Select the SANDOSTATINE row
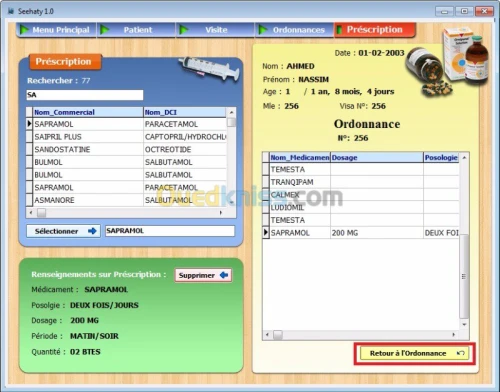 [126, 150]
